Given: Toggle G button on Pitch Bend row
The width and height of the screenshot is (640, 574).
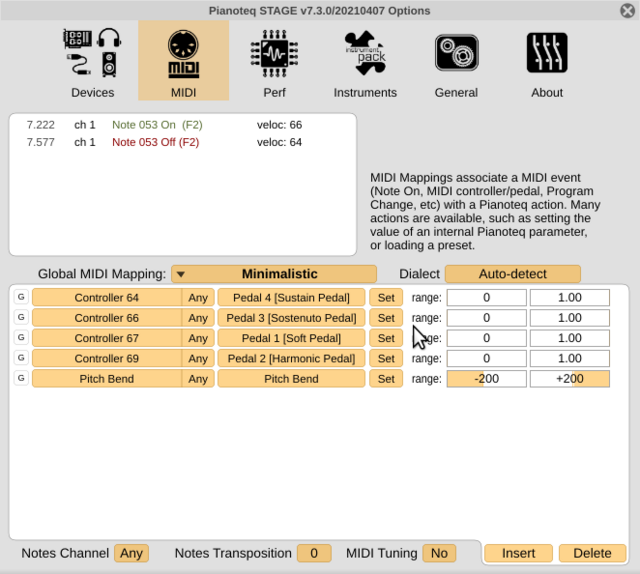Looking at the screenshot, I should (21, 378).
